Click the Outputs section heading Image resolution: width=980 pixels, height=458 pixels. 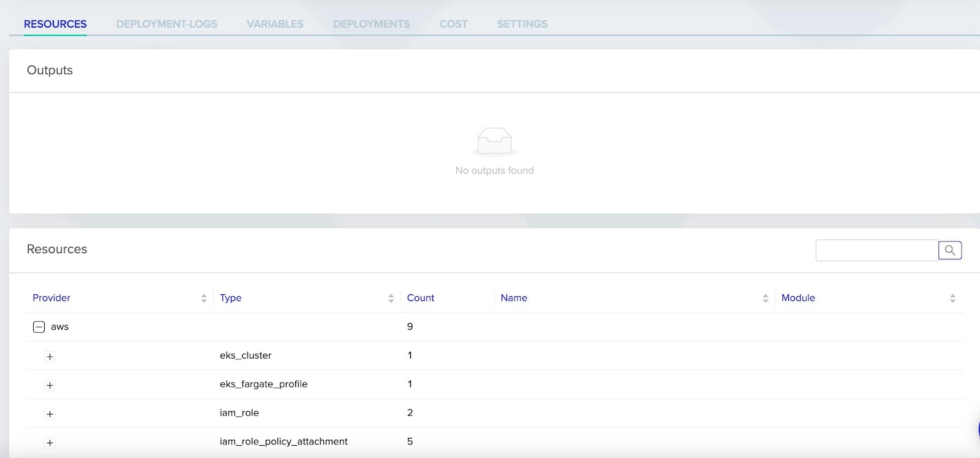[50, 70]
